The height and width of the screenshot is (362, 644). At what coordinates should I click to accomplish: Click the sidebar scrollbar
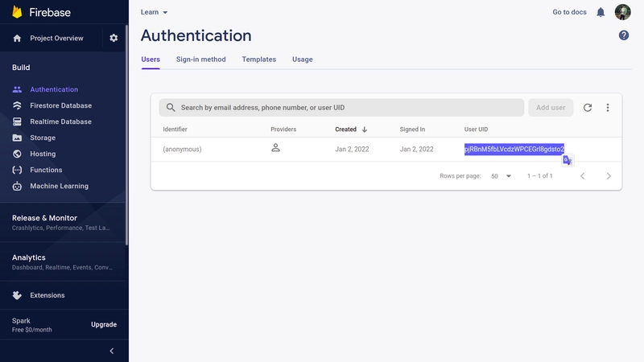coord(127,135)
